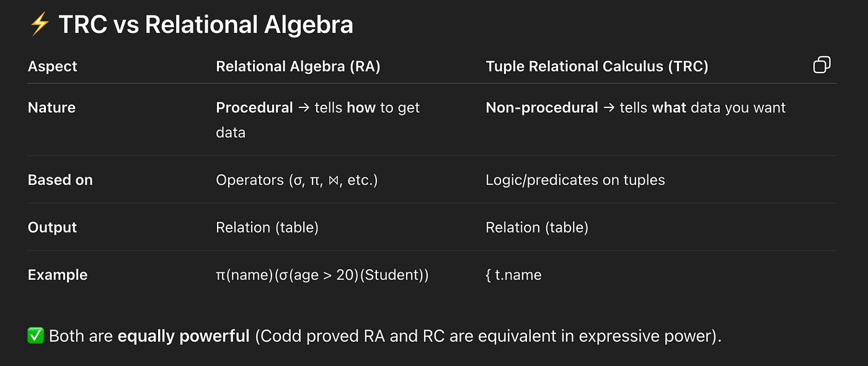Click the bold 'Procedural' text
This screenshot has height=366, width=868.
point(254,107)
